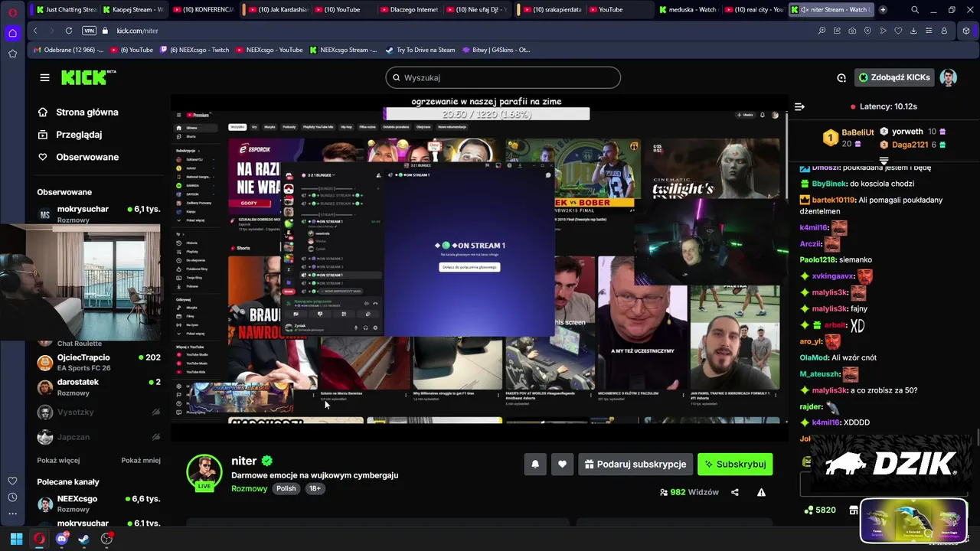Image resolution: width=980 pixels, height=551 pixels.
Task: Focus the Wyszukaj search field
Action: pos(503,77)
